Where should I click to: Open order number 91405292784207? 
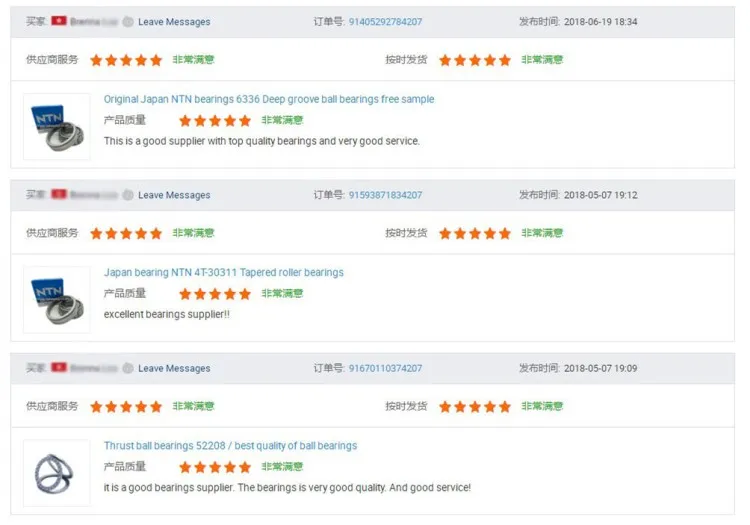click(385, 22)
